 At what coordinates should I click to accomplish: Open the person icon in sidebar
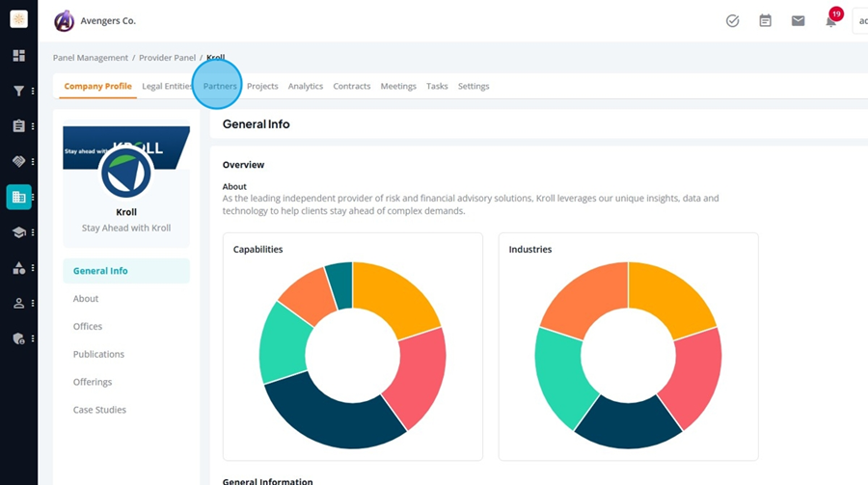coord(19,303)
